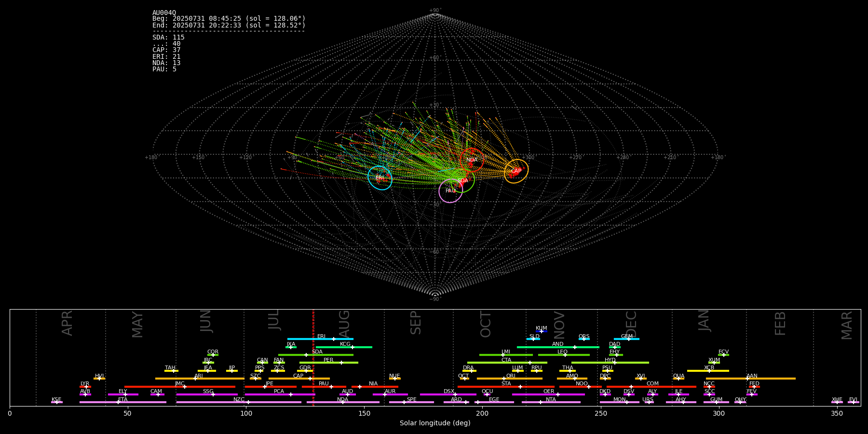Click the MAR month label in timeline
This screenshot has height=434, width=868.
tap(847, 325)
